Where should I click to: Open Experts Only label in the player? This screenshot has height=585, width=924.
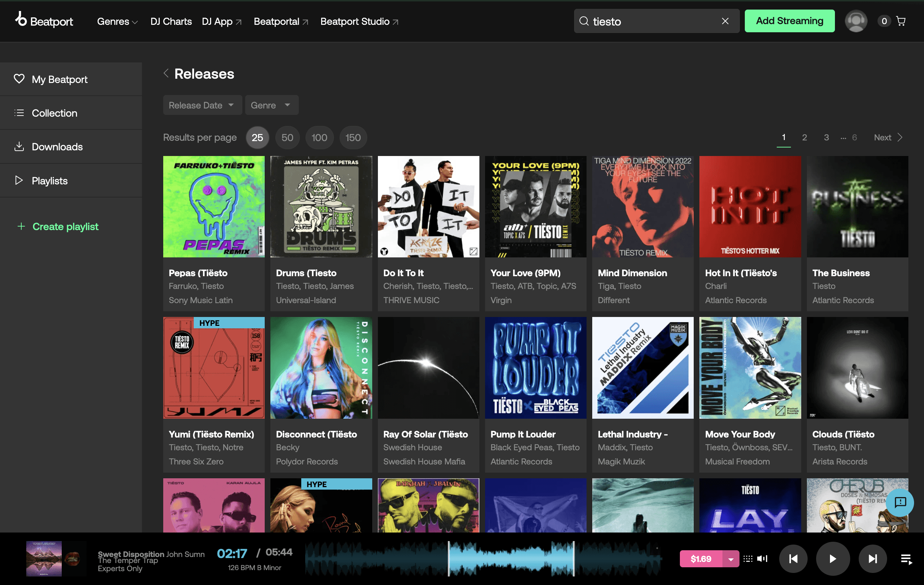[120, 569]
